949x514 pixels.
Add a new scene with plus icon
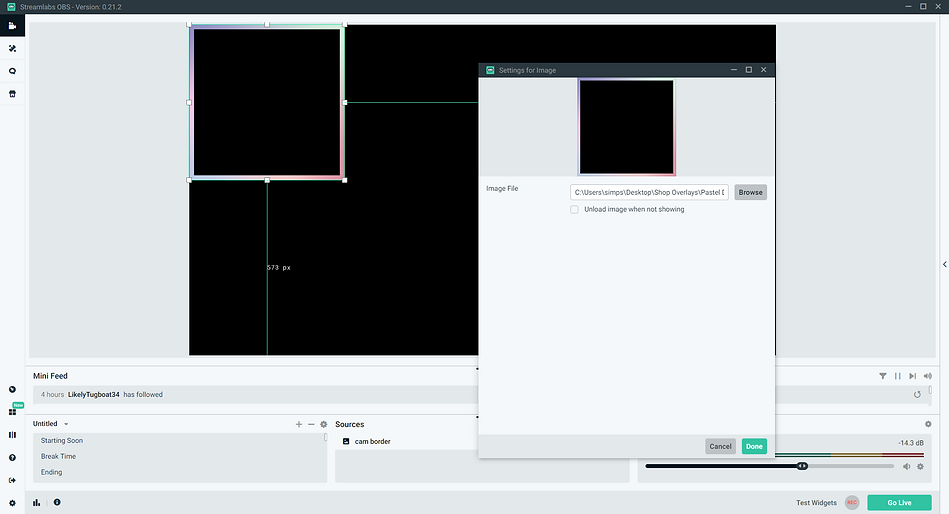(x=298, y=424)
